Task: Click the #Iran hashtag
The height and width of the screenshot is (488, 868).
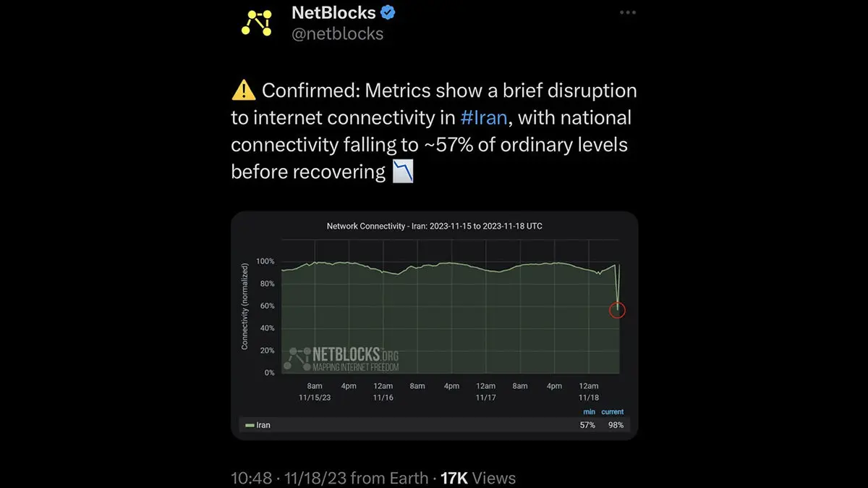Action: 484,117
